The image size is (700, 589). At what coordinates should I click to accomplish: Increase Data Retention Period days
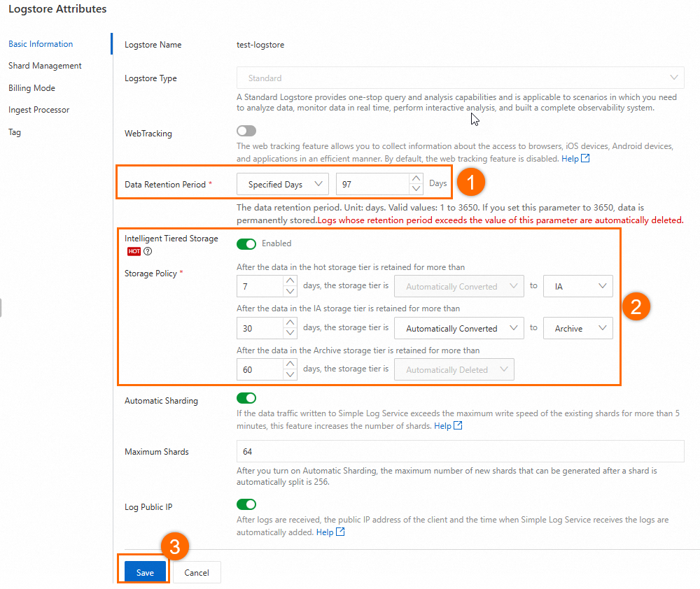click(416, 178)
